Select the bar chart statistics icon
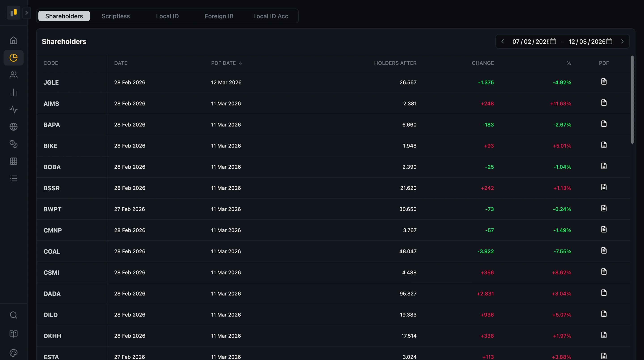Image resolution: width=644 pixels, height=360 pixels. (13, 92)
